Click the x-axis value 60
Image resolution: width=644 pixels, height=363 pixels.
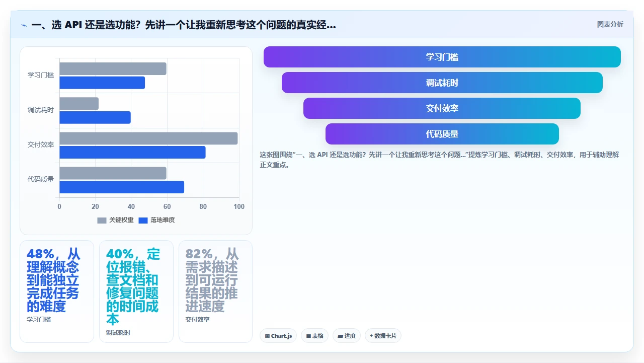pyautogui.click(x=167, y=206)
